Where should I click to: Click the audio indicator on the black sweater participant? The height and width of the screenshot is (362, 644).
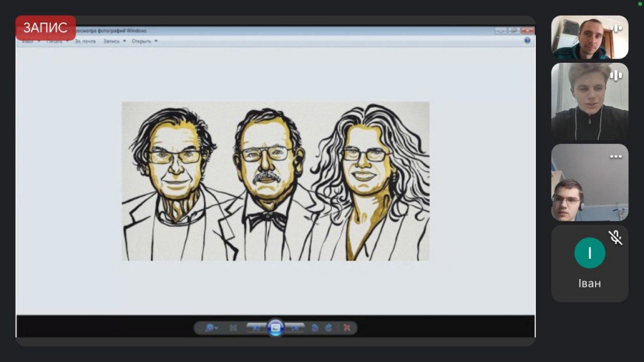pyautogui.click(x=616, y=75)
